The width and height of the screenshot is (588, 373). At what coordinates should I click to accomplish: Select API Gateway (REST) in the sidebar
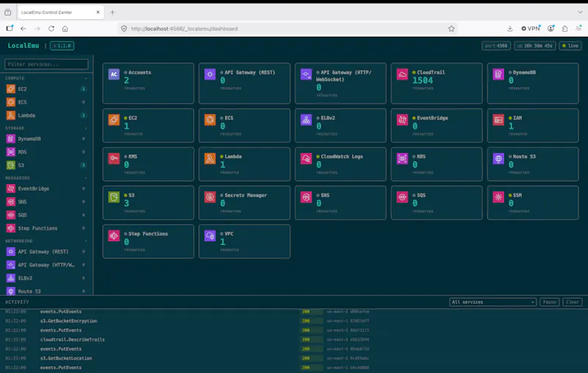coord(46,252)
